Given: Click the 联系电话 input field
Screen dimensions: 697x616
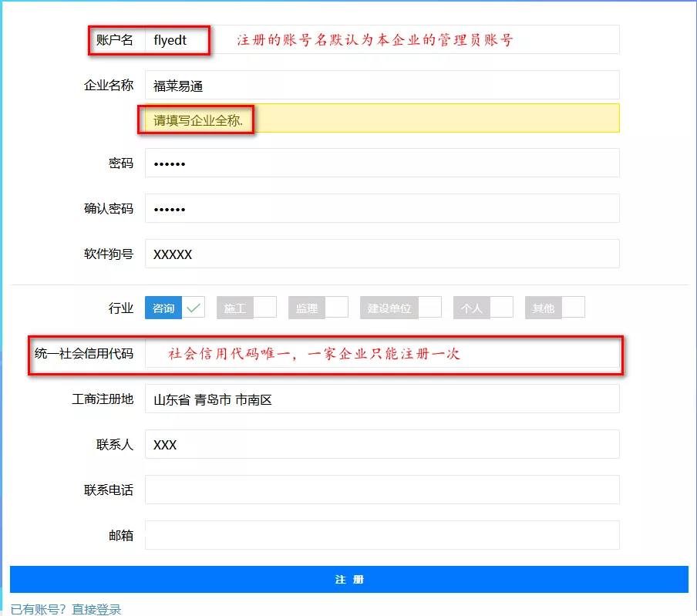Looking at the screenshot, I should tap(382, 490).
